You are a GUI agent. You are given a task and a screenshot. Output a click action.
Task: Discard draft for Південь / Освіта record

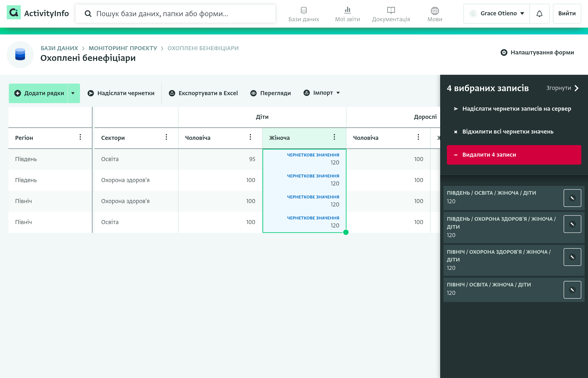pos(572,198)
